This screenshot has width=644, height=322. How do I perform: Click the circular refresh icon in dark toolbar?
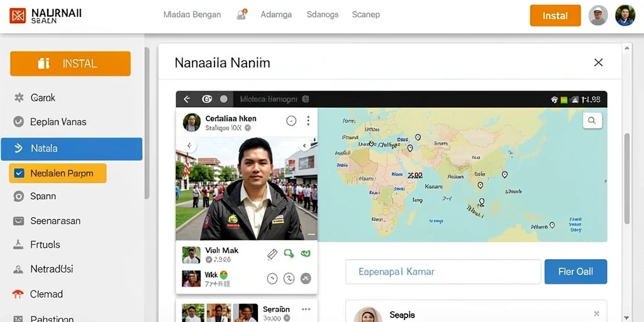(206, 99)
